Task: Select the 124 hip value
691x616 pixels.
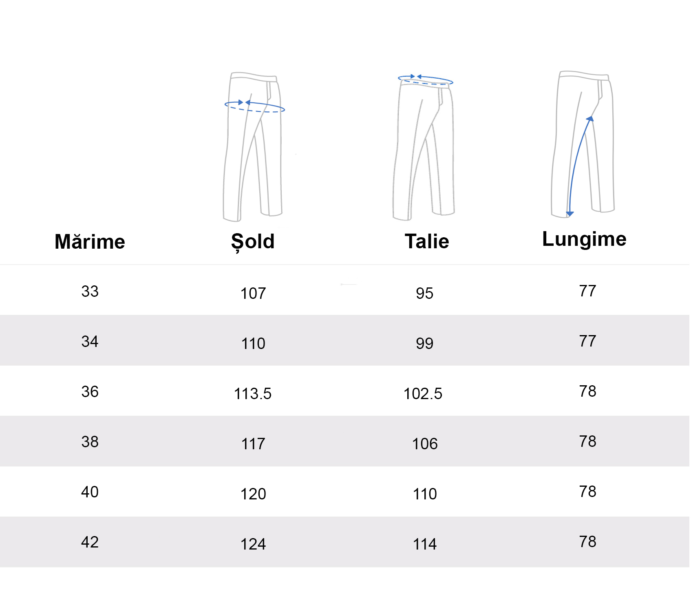Action: [253, 544]
